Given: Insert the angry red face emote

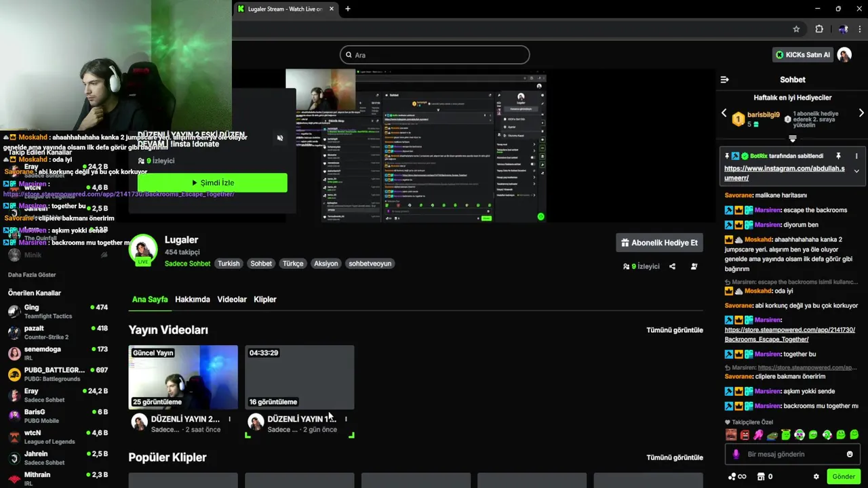Looking at the screenshot, I should 745,434.
